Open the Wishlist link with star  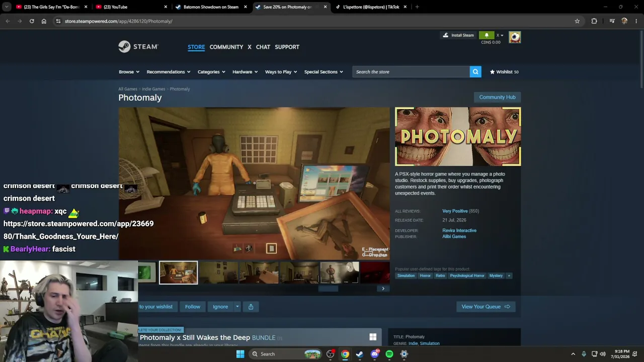pos(504,72)
